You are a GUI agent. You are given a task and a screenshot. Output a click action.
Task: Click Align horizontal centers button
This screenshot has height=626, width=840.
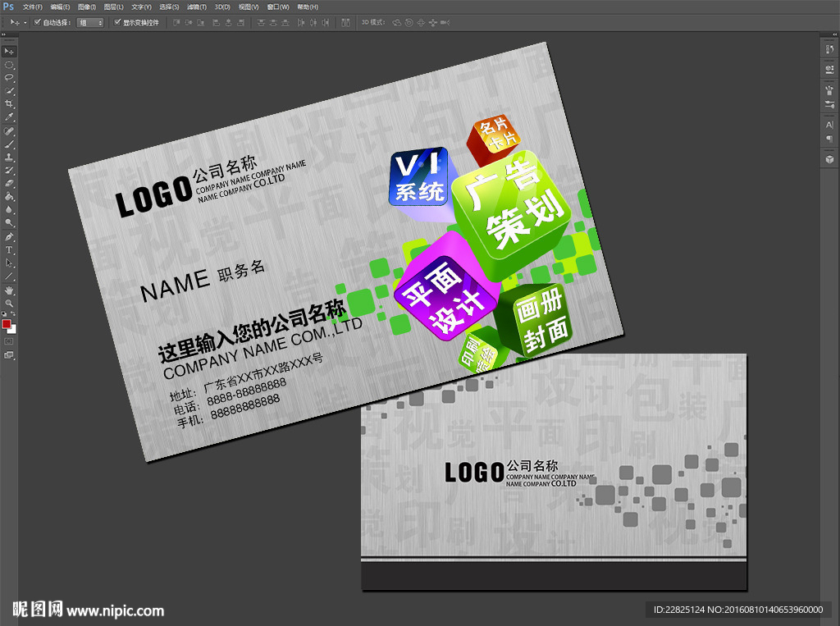coord(229,22)
